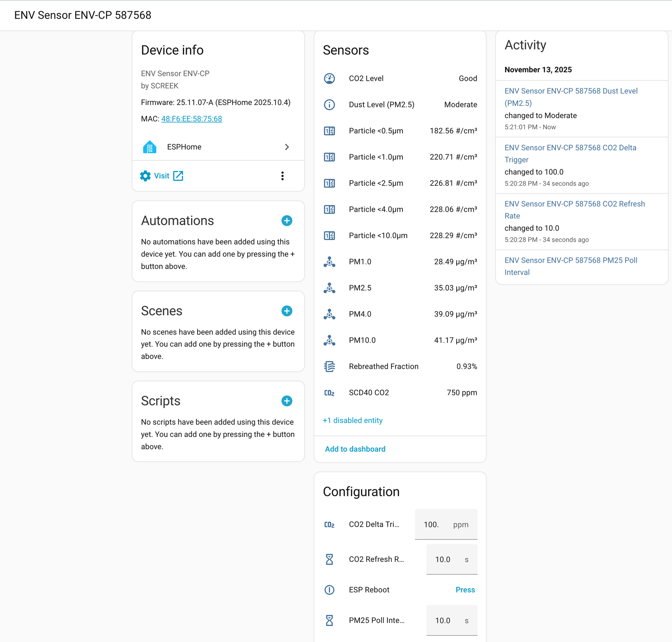Click the Rebreathed Fraction airflow icon
672x642 pixels.
(329, 366)
